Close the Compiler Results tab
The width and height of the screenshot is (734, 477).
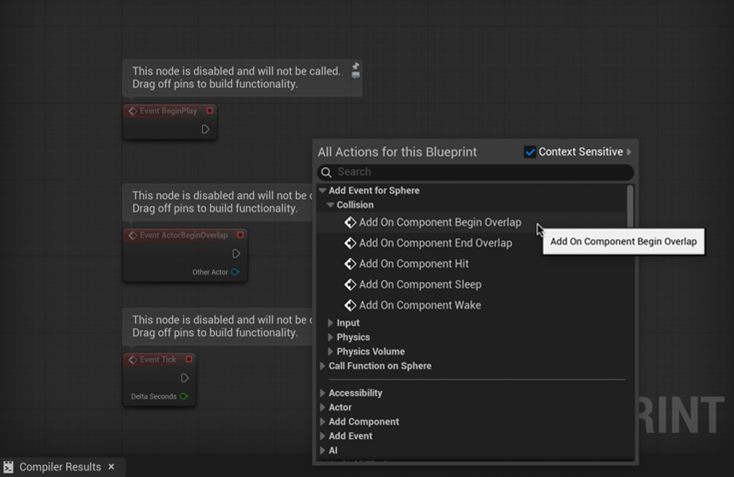coord(111,467)
